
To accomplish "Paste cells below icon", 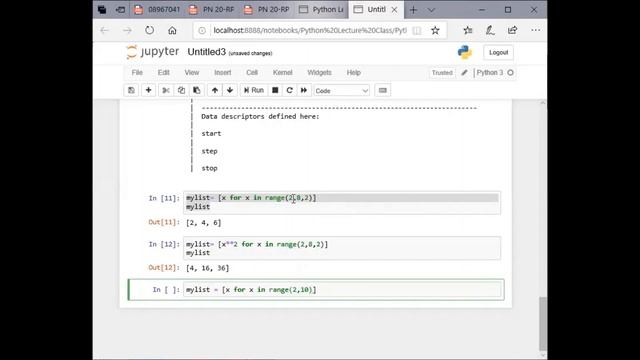I will pyautogui.click(x=197, y=90).
